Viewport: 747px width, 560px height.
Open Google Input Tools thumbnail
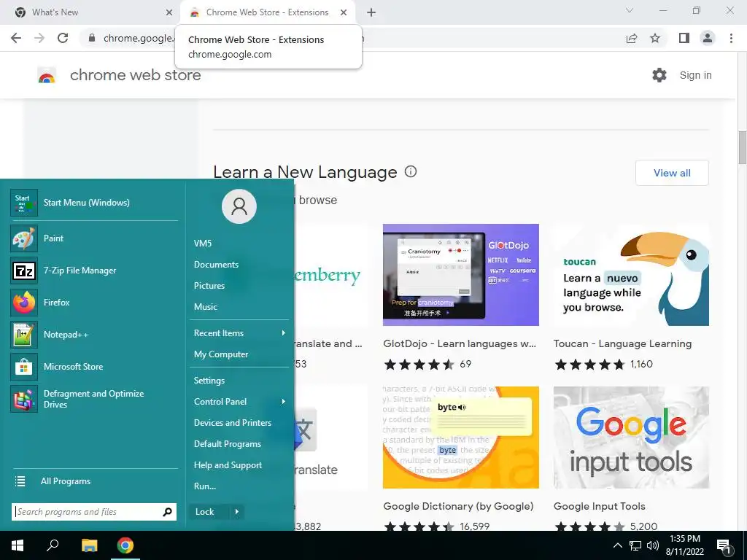(x=631, y=437)
